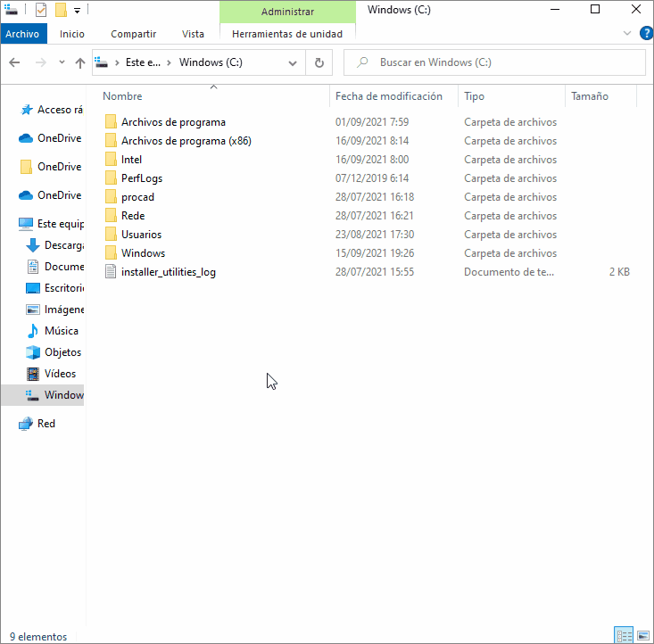Click the 9 elementos status bar text
The image size is (654, 644).
(38, 637)
